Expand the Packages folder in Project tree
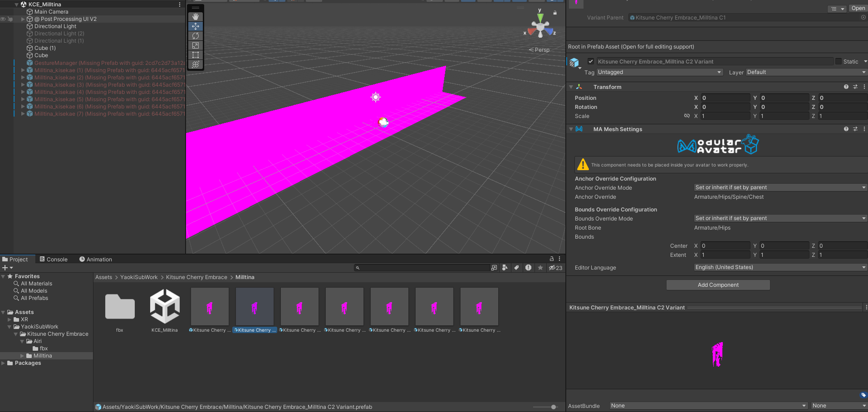The height and width of the screenshot is (412, 868). click(x=3, y=363)
